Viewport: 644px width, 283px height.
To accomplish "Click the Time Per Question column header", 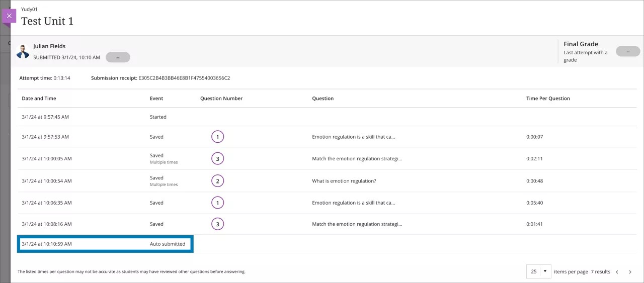I will [548, 99].
